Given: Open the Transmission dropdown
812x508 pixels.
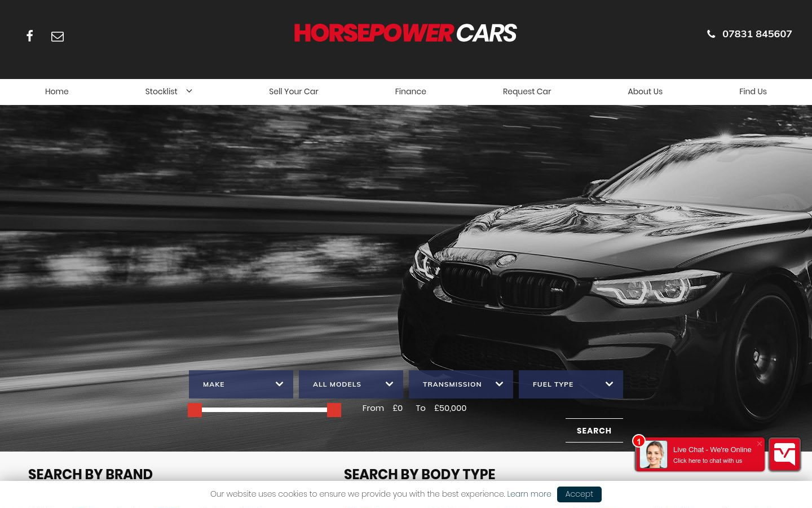Looking at the screenshot, I should [x=461, y=384].
